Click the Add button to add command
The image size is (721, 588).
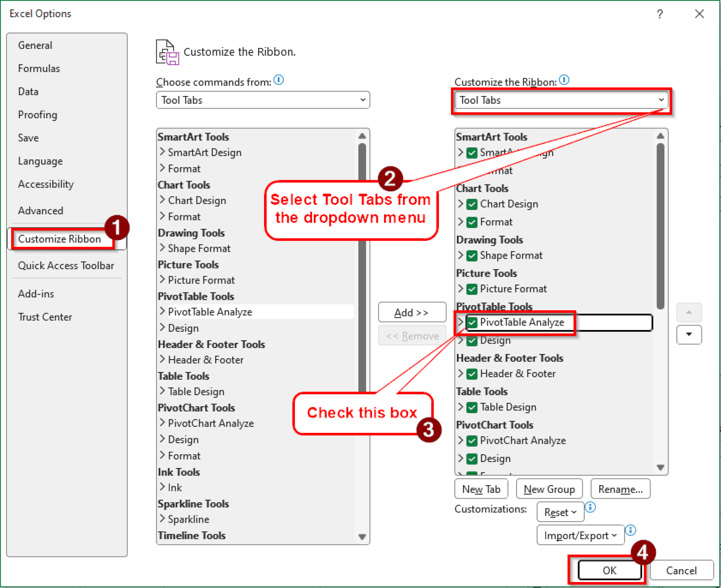[412, 312]
